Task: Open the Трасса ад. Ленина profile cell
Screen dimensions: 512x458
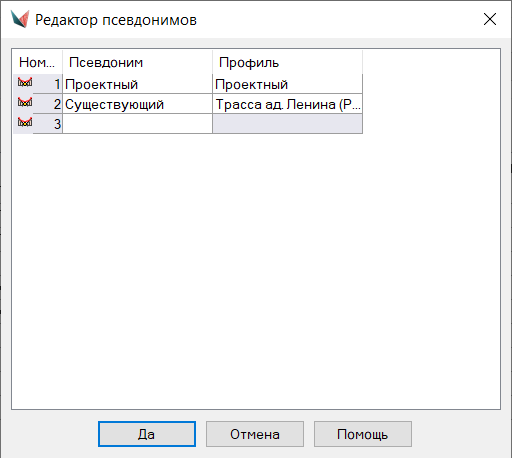Action: tap(287, 104)
